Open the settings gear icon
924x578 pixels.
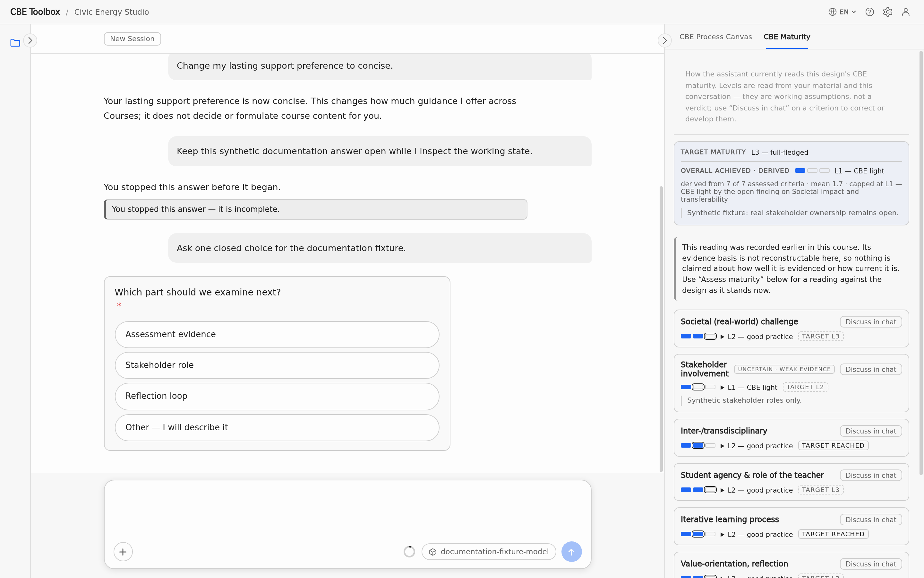(888, 12)
